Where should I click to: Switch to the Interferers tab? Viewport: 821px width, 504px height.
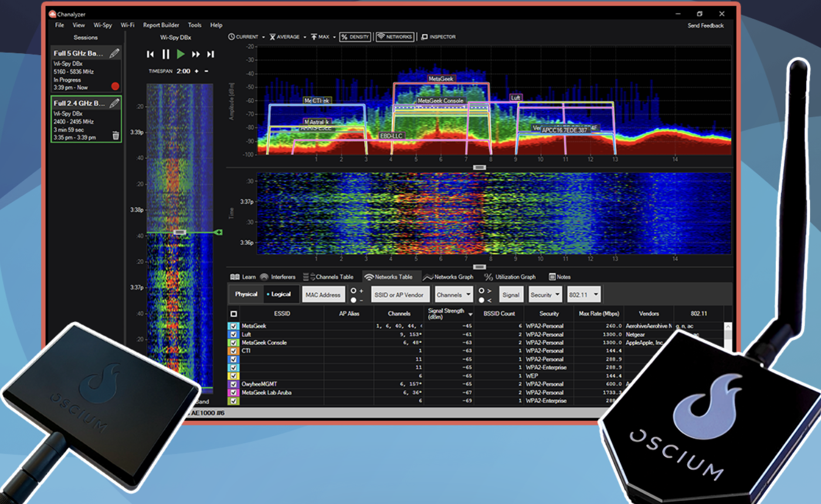pos(277,277)
